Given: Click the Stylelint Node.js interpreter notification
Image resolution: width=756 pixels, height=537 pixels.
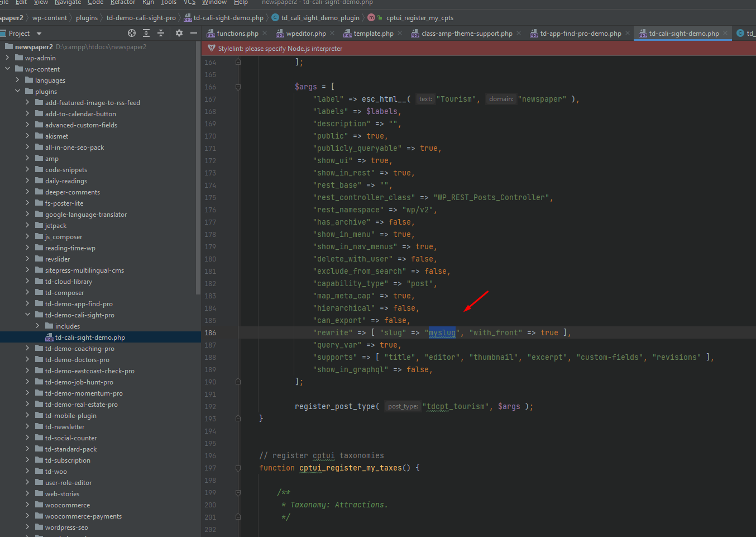Looking at the screenshot, I should click(280, 49).
